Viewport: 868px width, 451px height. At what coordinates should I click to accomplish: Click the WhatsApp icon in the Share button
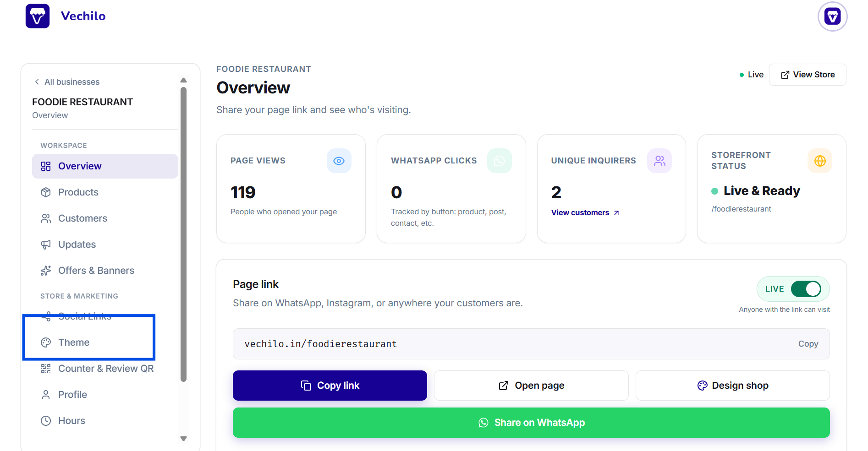coord(483,423)
